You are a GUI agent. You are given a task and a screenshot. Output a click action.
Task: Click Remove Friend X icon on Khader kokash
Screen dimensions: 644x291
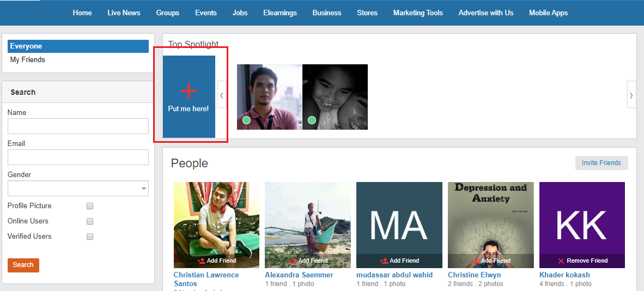click(561, 261)
